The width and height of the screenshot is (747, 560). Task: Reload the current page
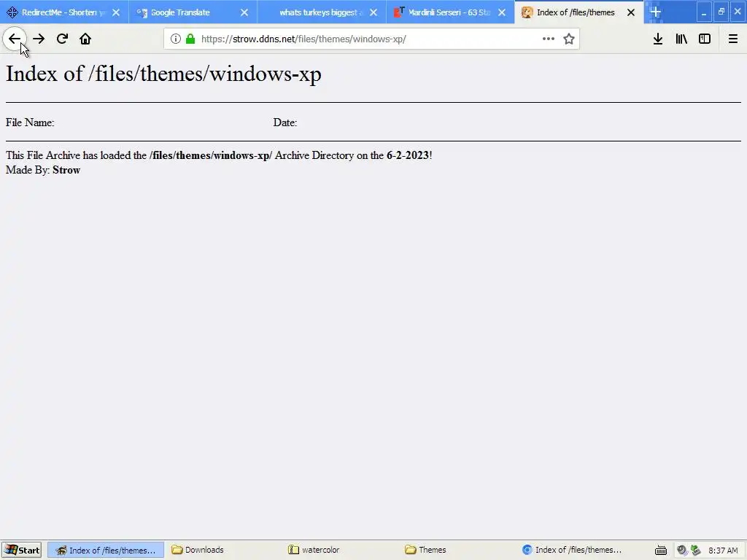coord(62,39)
